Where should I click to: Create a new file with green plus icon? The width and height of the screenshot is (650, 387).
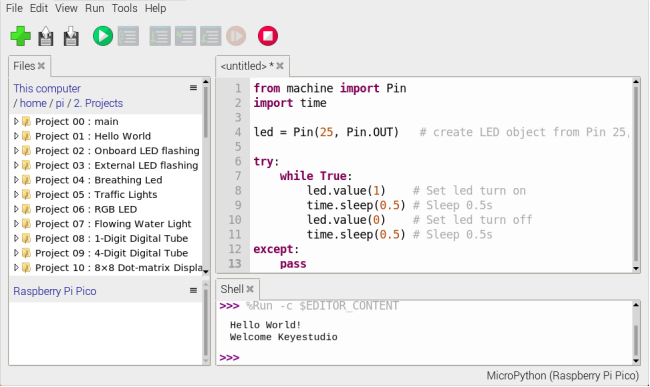click(20, 36)
